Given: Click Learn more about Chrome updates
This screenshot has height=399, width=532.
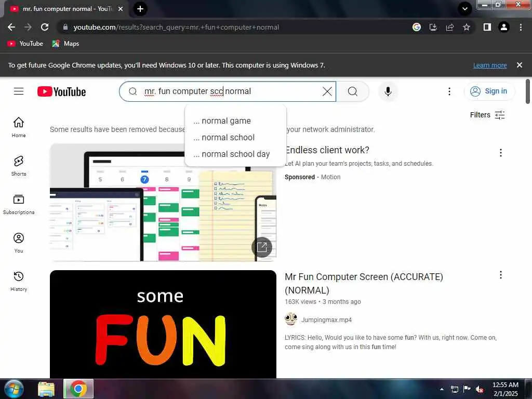Looking at the screenshot, I should (490, 65).
